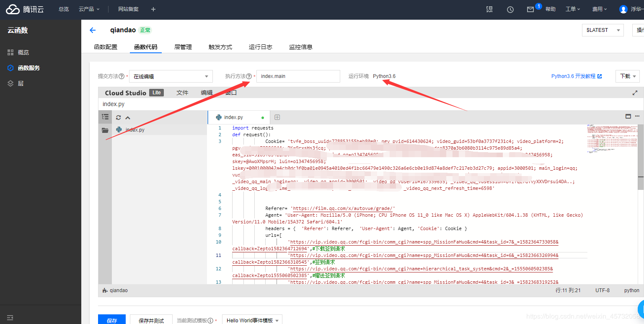The image size is (644, 324).
Task: Select the index.py editor tab
Action: pos(238,117)
